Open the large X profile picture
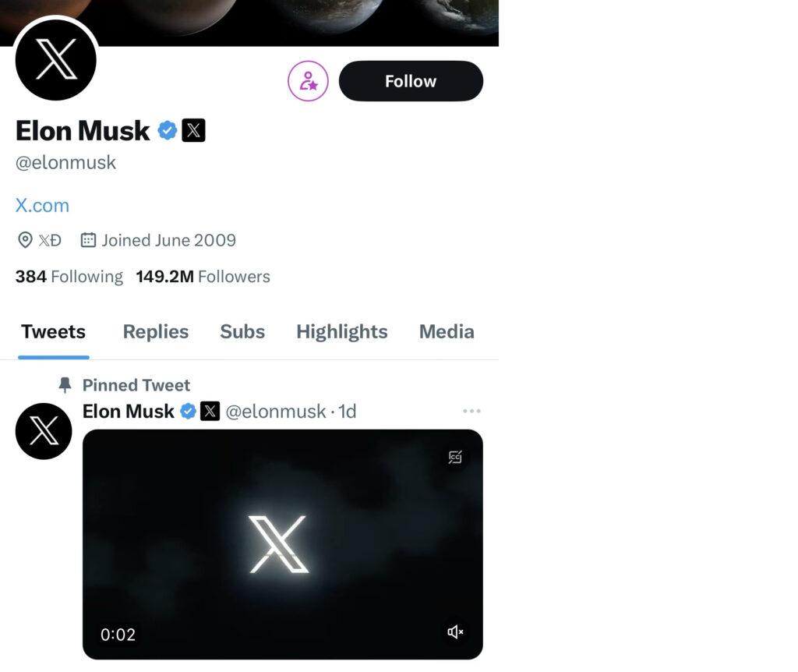This screenshot has height=672, width=798. (56, 59)
